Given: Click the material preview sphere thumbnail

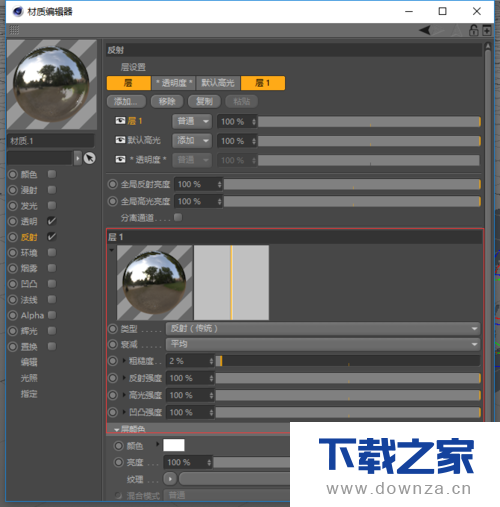Looking at the screenshot, I should 52,85.
